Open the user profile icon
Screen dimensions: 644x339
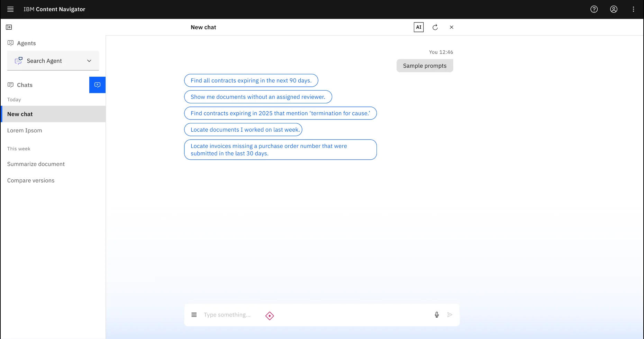(x=614, y=9)
